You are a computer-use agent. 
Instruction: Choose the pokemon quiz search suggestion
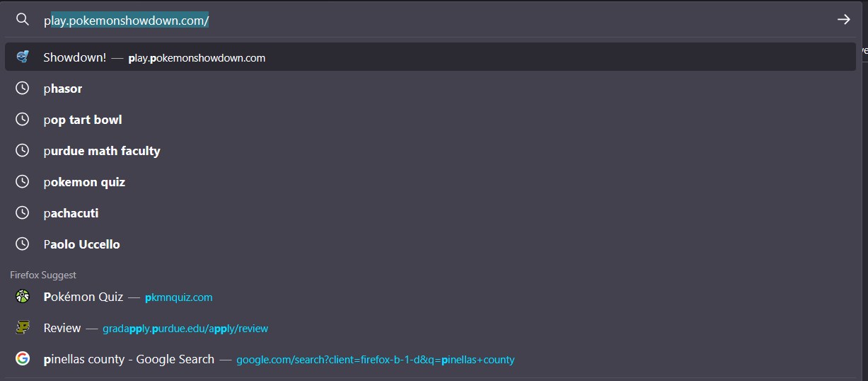point(430,182)
